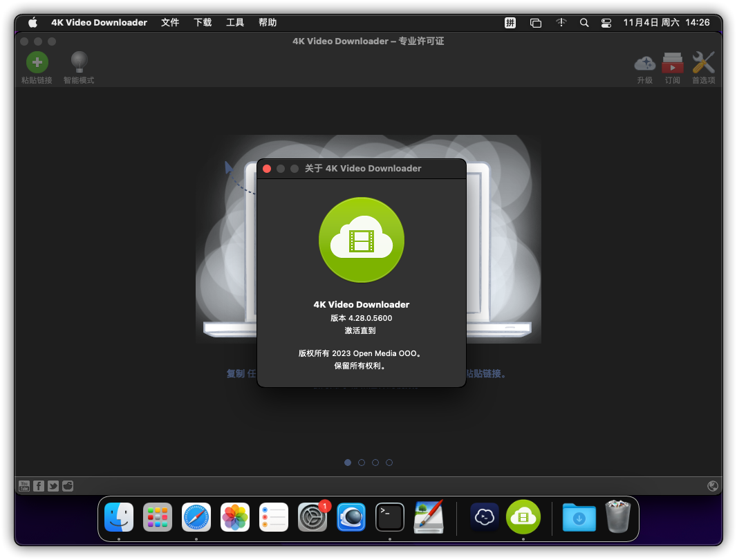Image resolution: width=737 pixels, height=560 pixels.
Task: Click the globe icon in the status bar
Action: tap(713, 486)
